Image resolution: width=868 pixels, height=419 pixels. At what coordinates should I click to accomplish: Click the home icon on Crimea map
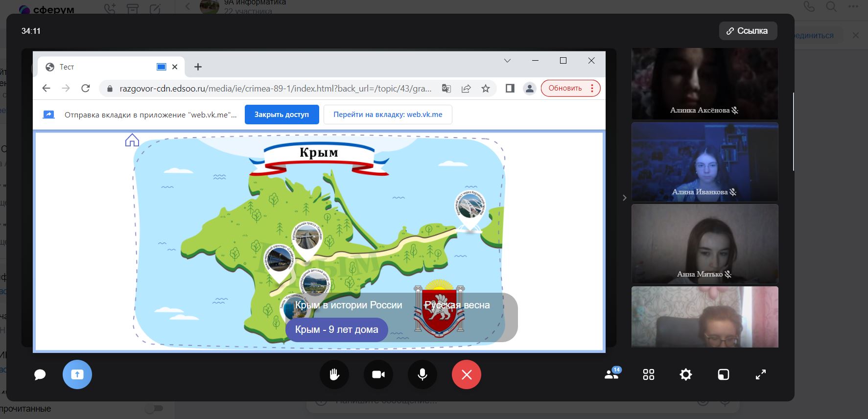pyautogui.click(x=132, y=140)
